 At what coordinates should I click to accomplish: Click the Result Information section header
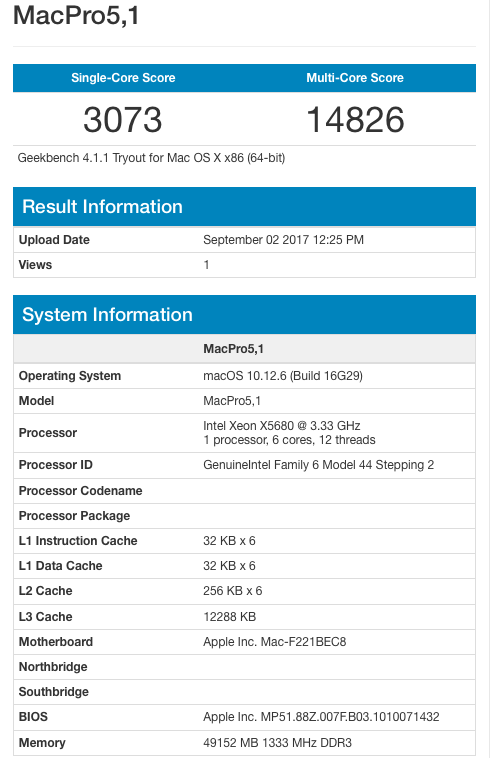click(x=102, y=207)
